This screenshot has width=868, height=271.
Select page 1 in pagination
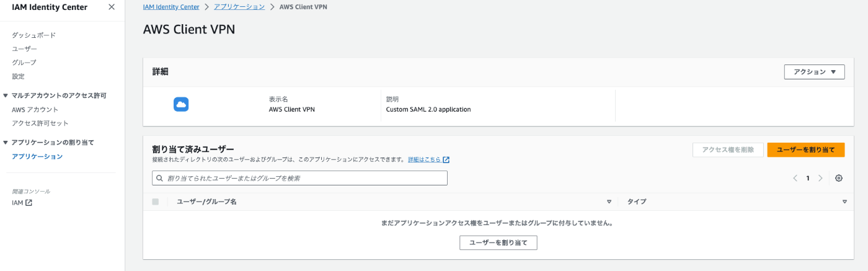coord(808,178)
